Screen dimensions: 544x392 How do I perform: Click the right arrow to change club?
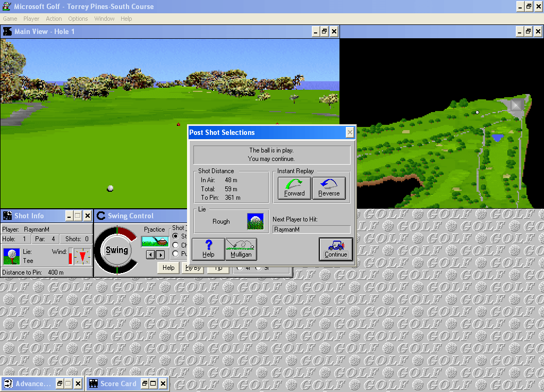(x=160, y=254)
